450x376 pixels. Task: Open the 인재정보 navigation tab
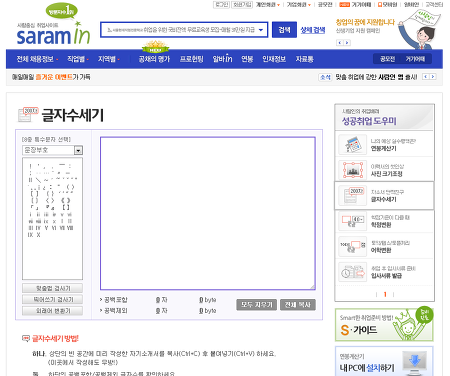pyautogui.click(x=274, y=59)
